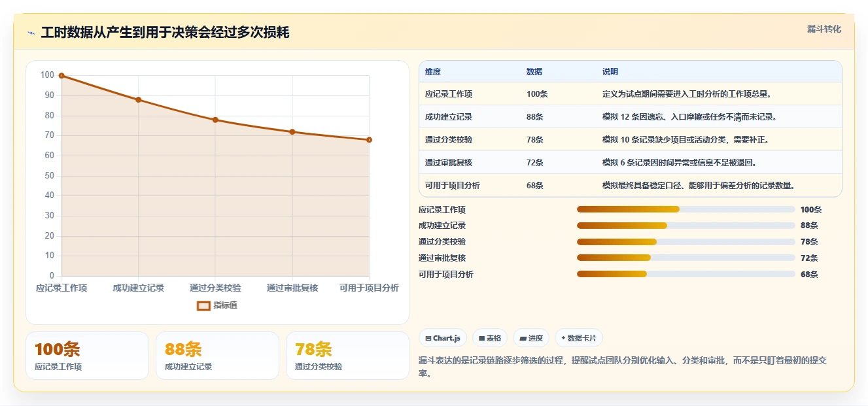Click the 88条 table value

(535, 117)
